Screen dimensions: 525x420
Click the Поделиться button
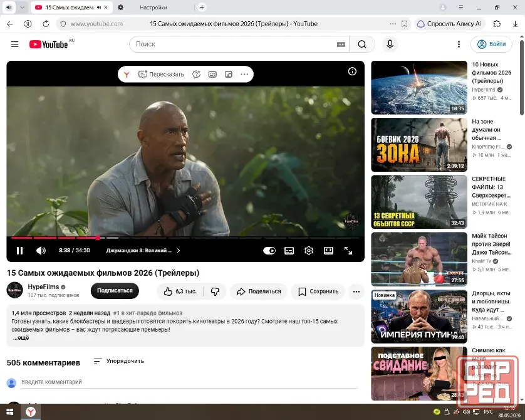[259, 291]
